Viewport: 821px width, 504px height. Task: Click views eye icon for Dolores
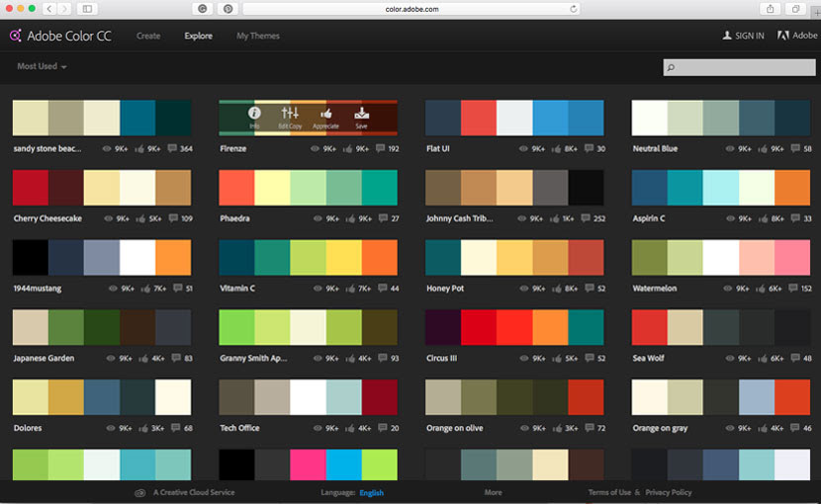tap(111, 428)
